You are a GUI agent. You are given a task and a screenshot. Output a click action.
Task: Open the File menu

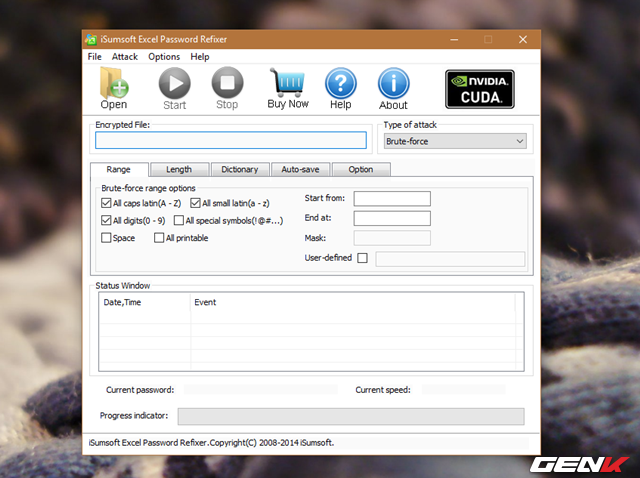(x=94, y=57)
